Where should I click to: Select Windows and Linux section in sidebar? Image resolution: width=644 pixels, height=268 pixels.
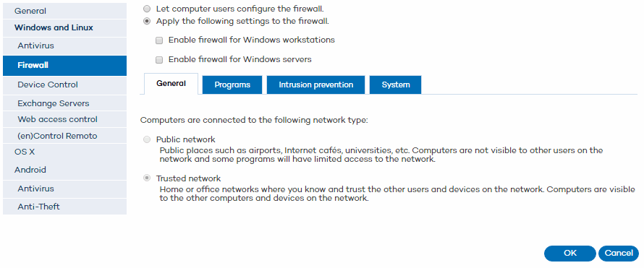click(x=64, y=28)
